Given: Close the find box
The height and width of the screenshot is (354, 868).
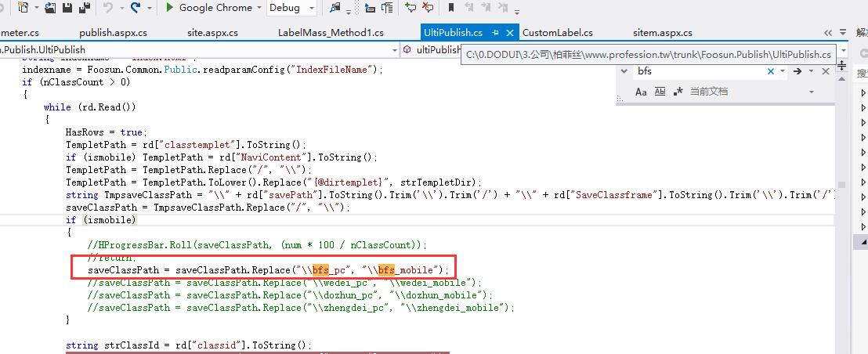Looking at the screenshot, I should pos(826,70).
